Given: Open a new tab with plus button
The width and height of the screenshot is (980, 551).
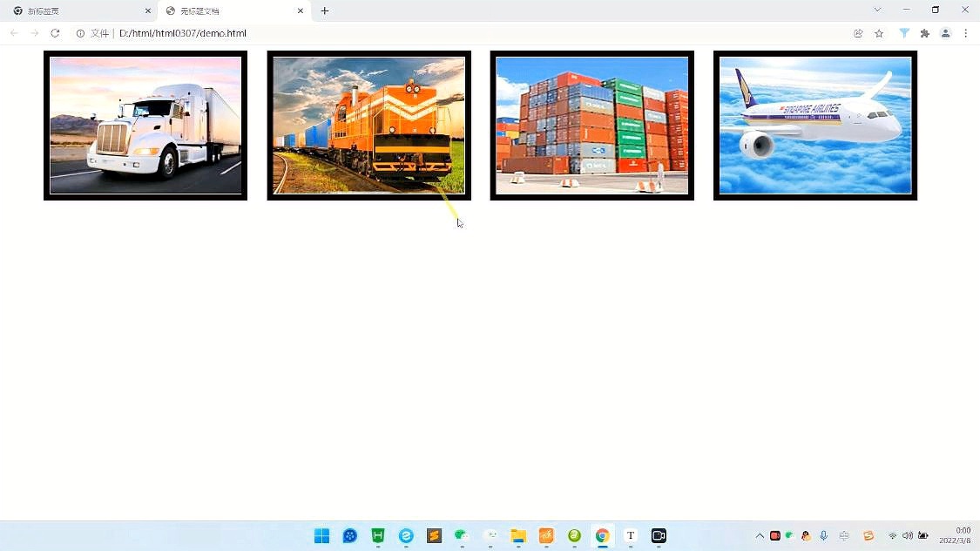Looking at the screenshot, I should coord(324,10).
